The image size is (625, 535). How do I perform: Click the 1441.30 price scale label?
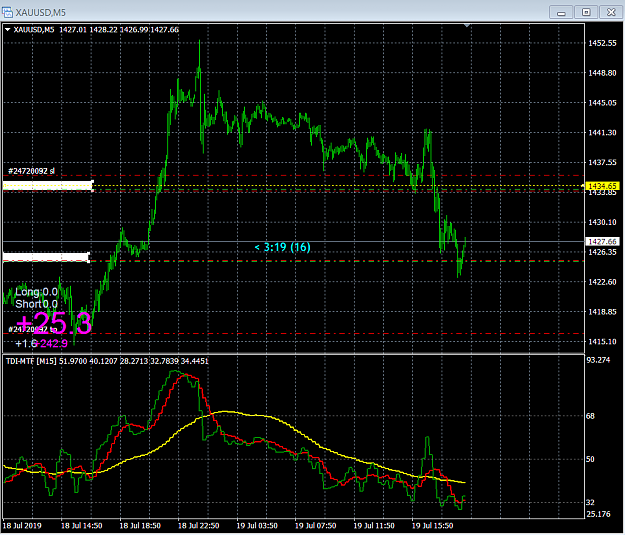pos(602,132)
